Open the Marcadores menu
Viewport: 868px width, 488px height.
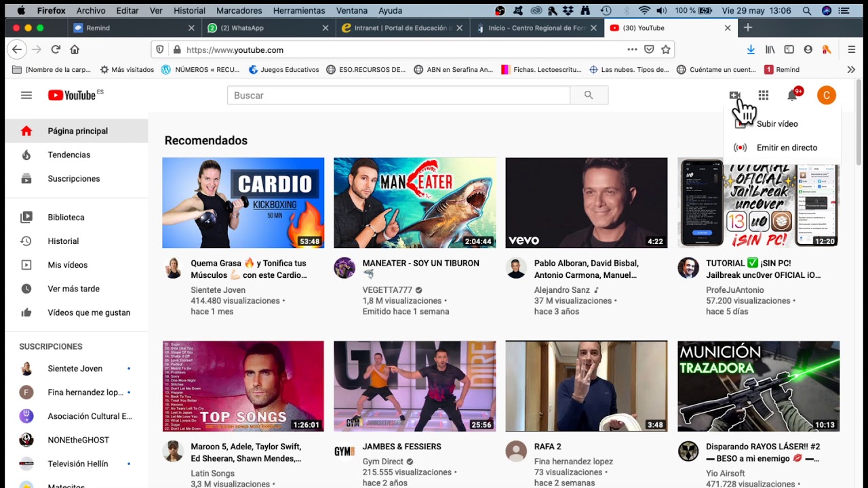pos(239,11)
